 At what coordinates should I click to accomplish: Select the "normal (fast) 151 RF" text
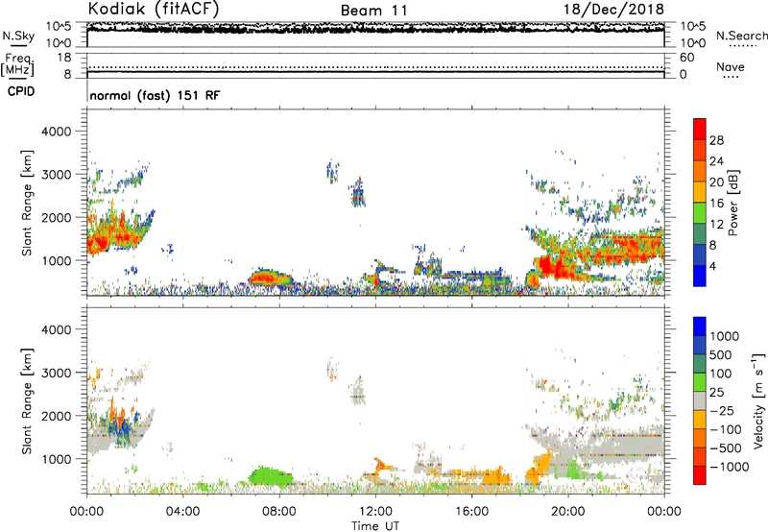coord(155,95)
